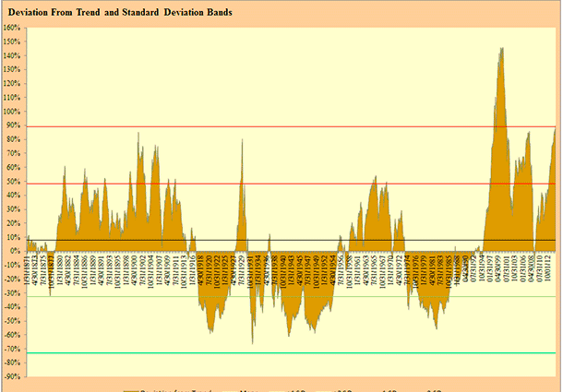Select the chart title 'Deviation From Trend and Standard Deviation Bands'
Image resolution: width=563 pixels, height=392 pixels.
[x=120, y=13]
